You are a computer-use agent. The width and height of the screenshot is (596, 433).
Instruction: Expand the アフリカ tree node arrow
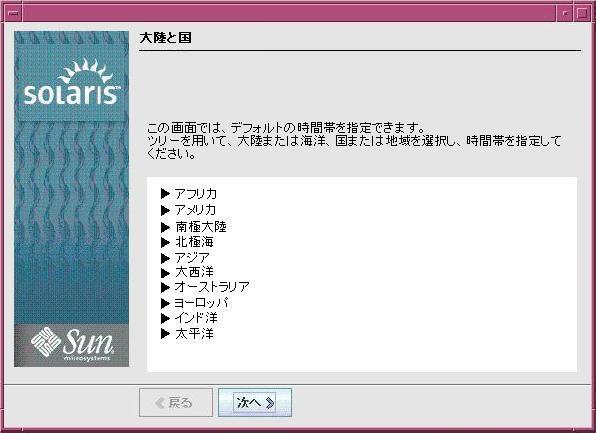click(x=165, y=194)
